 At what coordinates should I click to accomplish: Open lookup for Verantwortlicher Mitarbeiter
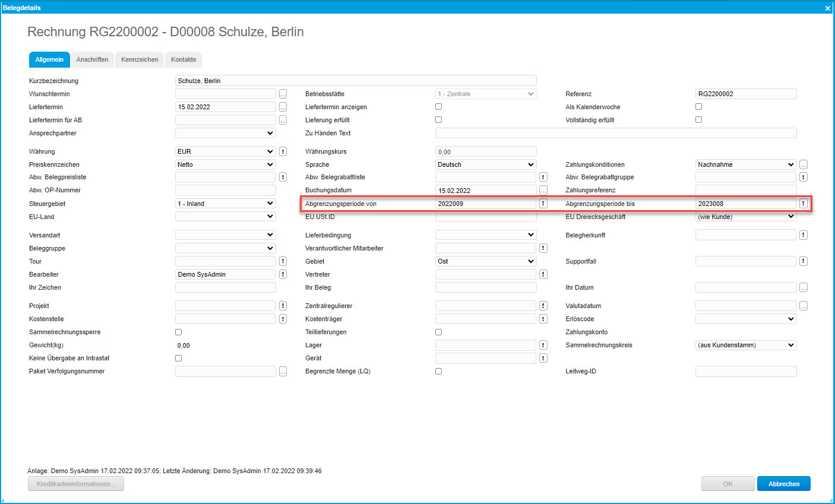point(543,248)
